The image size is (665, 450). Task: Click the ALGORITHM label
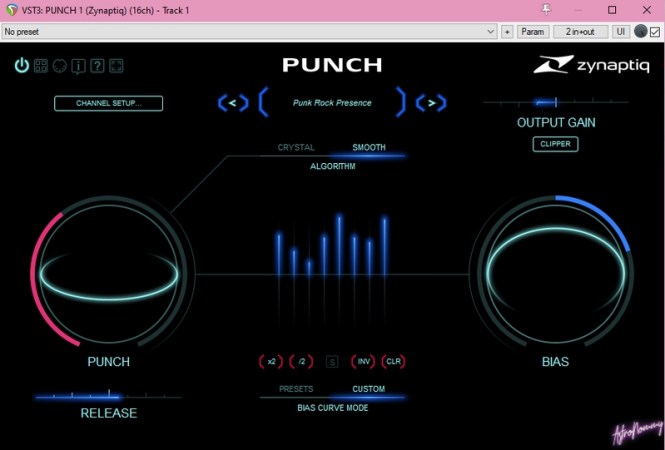pyautogui.click(x=332, y=166)
